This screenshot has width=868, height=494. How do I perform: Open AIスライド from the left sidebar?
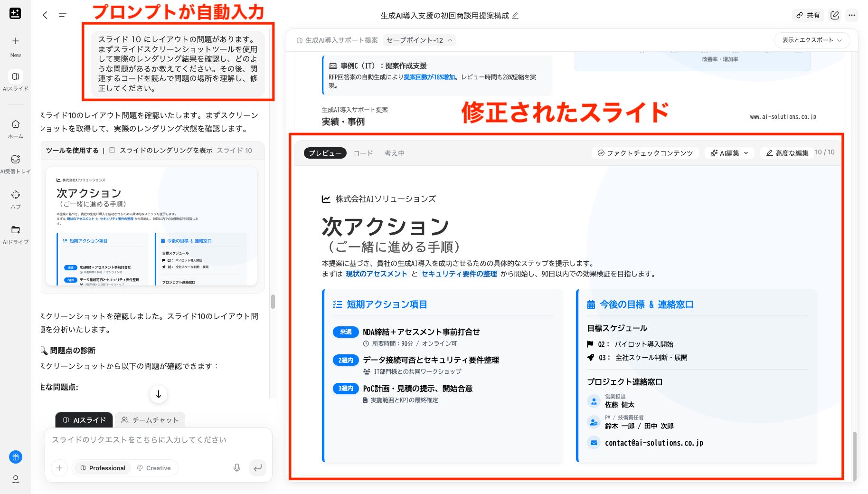pos(16,77)
